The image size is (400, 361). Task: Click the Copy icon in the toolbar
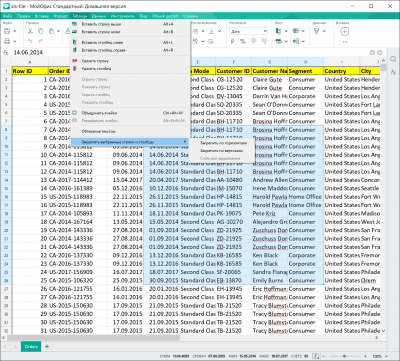point(40,31)
